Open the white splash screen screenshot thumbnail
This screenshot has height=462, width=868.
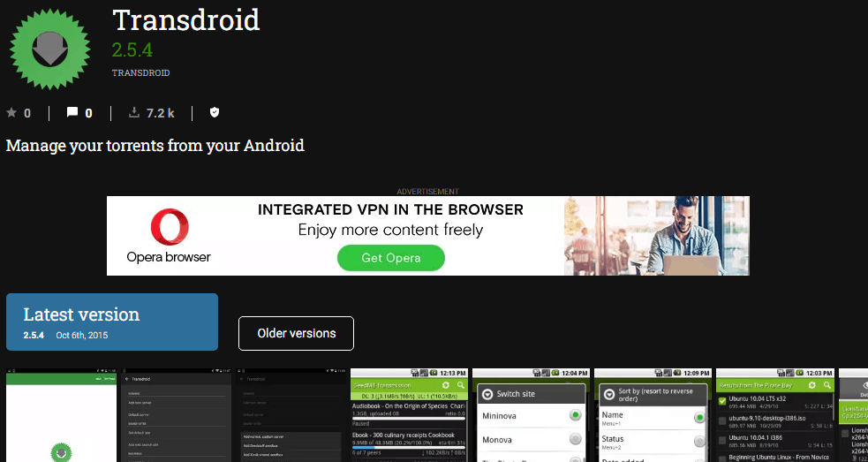click(x=62, y=415)
